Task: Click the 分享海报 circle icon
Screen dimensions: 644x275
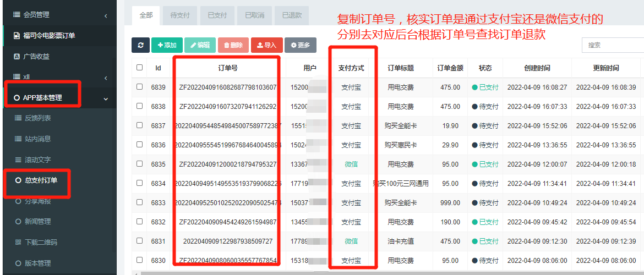Action: tap(18, 201)
